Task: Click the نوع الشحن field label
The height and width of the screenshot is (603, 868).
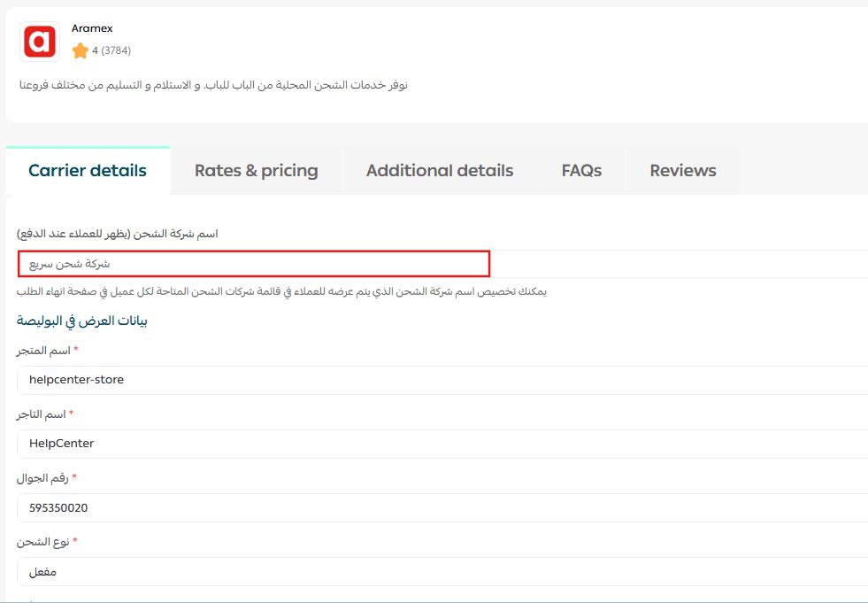Action: coord(43,541)
